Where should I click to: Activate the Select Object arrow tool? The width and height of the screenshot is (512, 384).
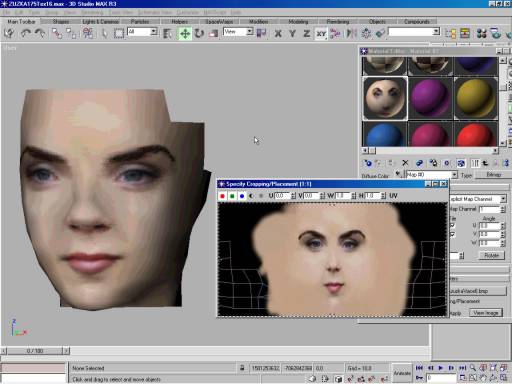pos(105,33)
